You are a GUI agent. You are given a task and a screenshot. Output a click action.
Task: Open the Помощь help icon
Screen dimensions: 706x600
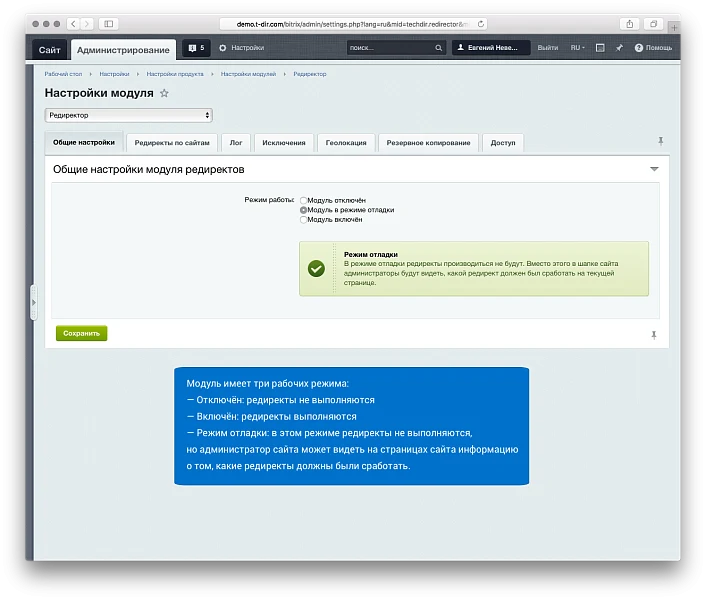tap(638, 48)
